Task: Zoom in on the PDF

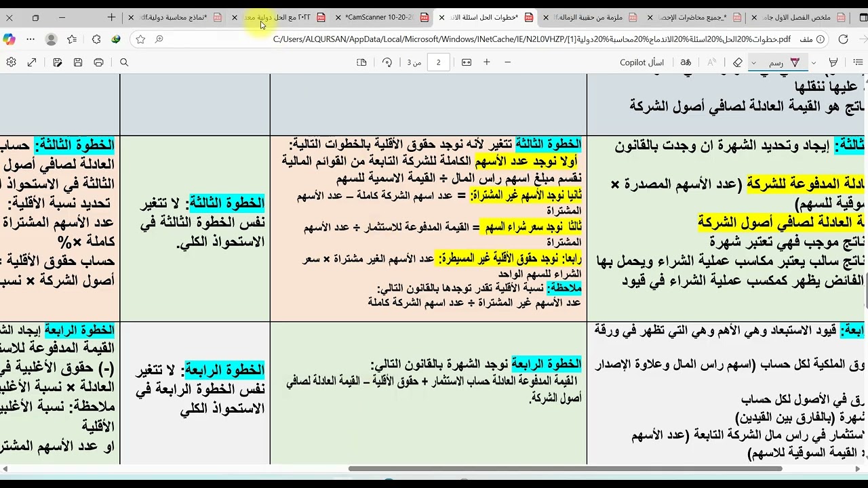Action: tap(487, 62)
